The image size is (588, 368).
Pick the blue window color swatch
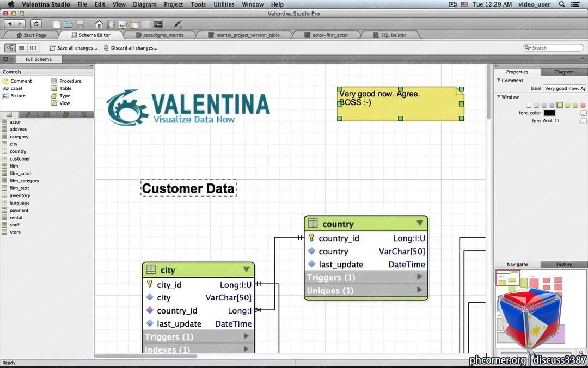pos(552,105)
